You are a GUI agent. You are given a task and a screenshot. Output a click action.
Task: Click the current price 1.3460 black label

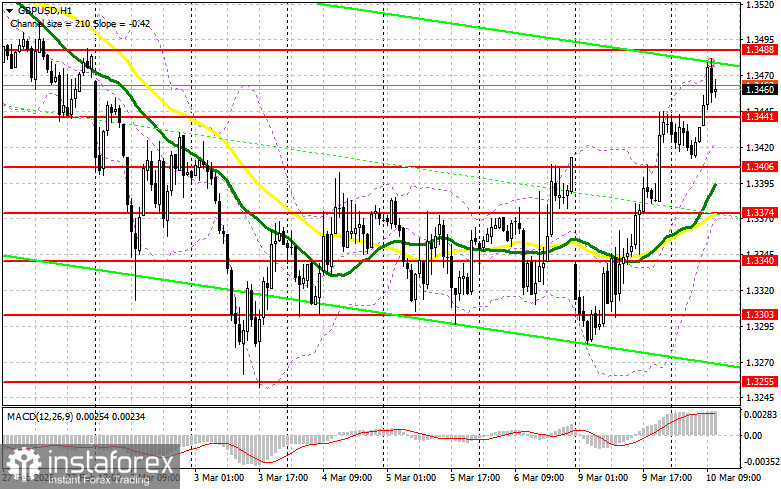coord(760,90)
